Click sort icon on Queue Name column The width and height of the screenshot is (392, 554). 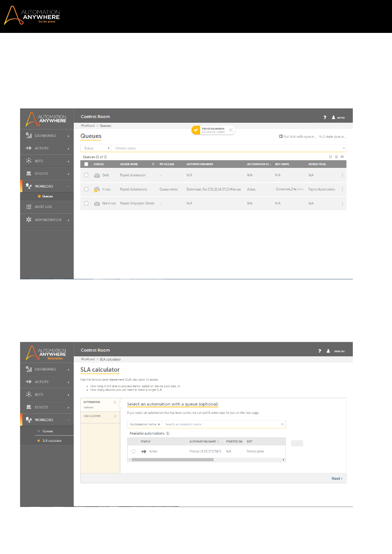click(x=153, y=164)
